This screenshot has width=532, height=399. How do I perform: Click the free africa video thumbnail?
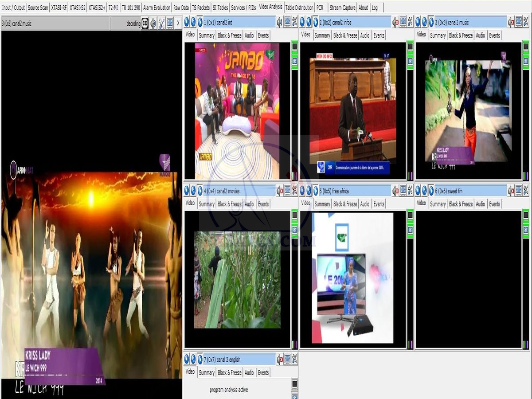pyautogui.click(x=353, y=278)
